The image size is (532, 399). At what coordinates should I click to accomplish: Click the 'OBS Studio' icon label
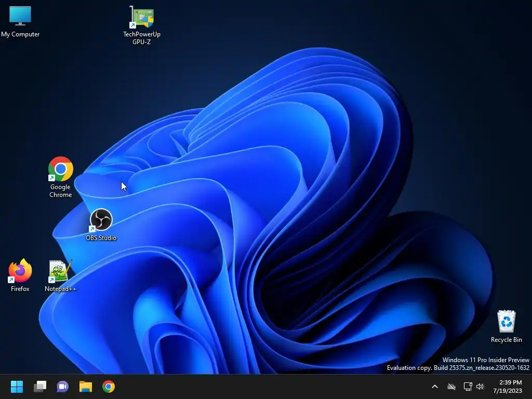[x=101, y=238]
